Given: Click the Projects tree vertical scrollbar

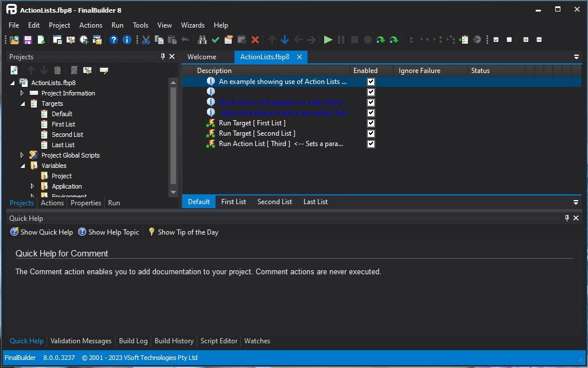Looking at the screenshot, I should point(173,137).
